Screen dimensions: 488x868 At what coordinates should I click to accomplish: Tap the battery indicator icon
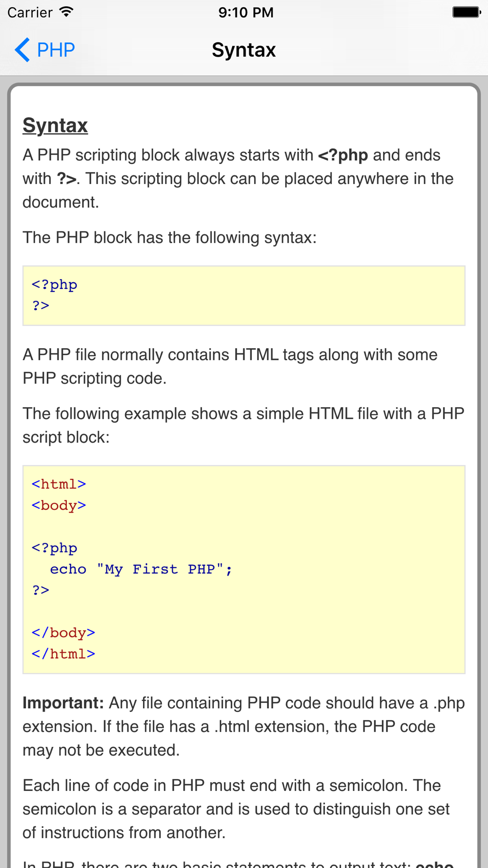[467, 12]
